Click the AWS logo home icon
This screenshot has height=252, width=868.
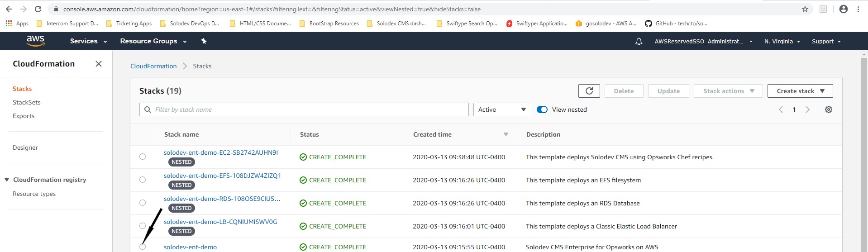[35, 41]
